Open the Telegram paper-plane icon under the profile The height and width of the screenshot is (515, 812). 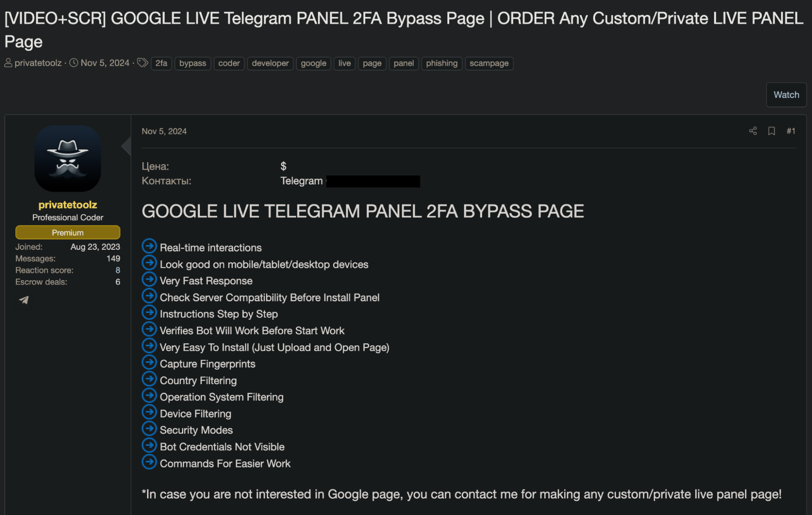click(x=24, y=300)
